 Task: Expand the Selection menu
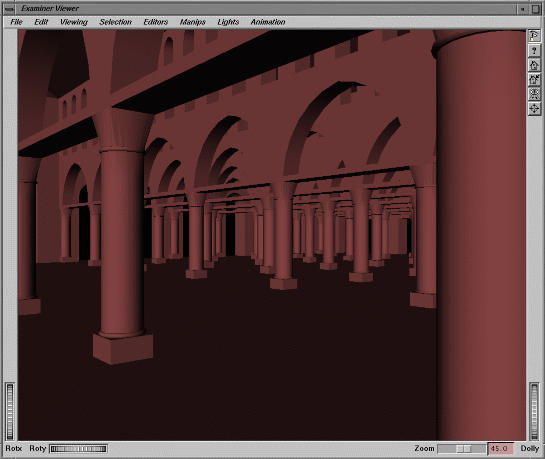[x=115, y=22]
